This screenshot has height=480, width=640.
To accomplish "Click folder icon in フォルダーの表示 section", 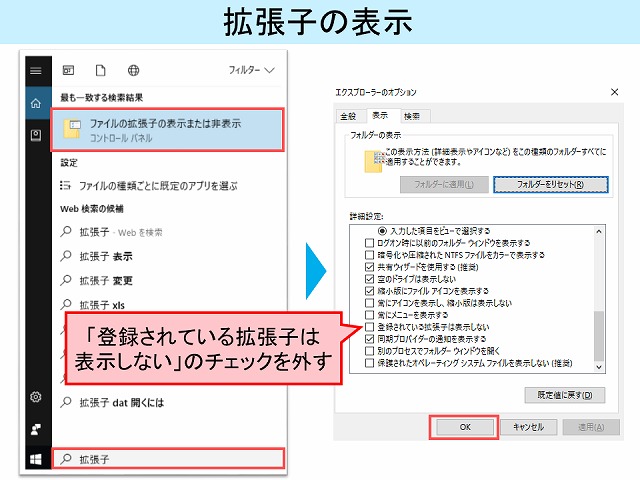I will 374,161.
